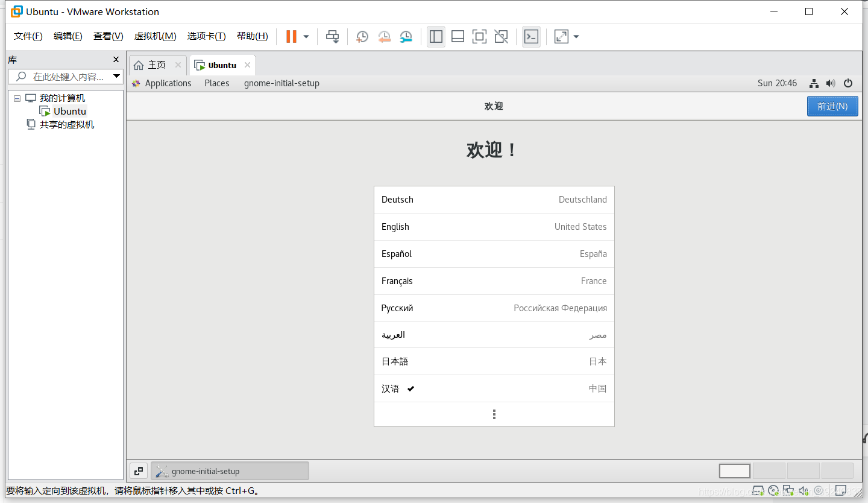Screen dimensions: 868x503
Task: Select Русский language row
Action: click(494, 308)
